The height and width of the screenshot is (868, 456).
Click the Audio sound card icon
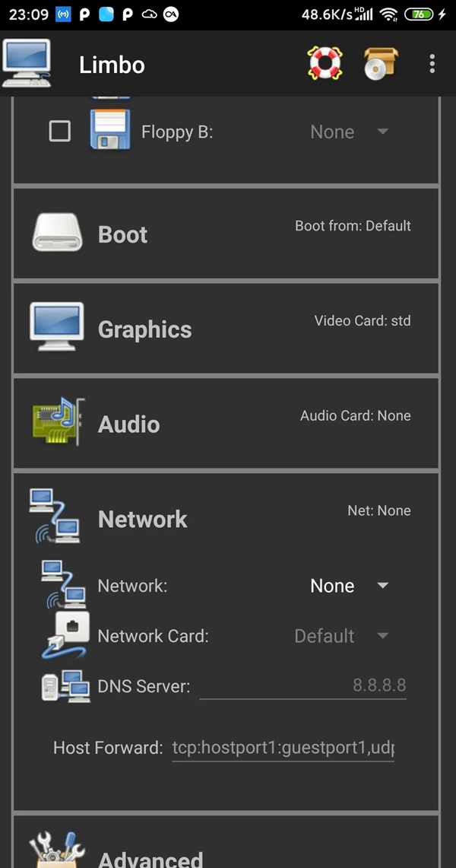point(59,421)
